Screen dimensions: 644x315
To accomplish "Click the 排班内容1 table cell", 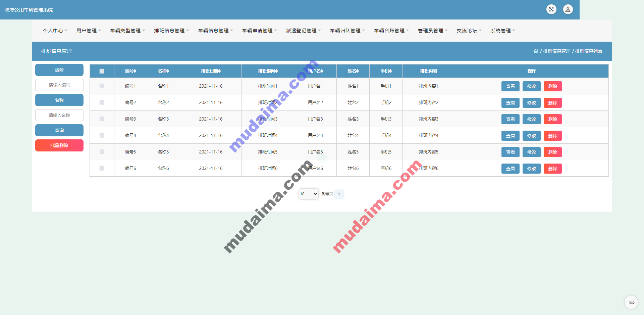I will point(428,86).
